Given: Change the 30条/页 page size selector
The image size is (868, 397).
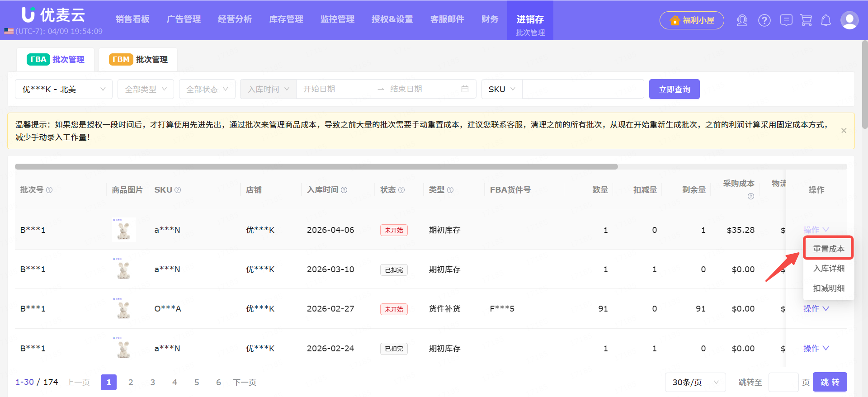Looking at the screenshot, I should pyautogui.click(x=695, y=383).
